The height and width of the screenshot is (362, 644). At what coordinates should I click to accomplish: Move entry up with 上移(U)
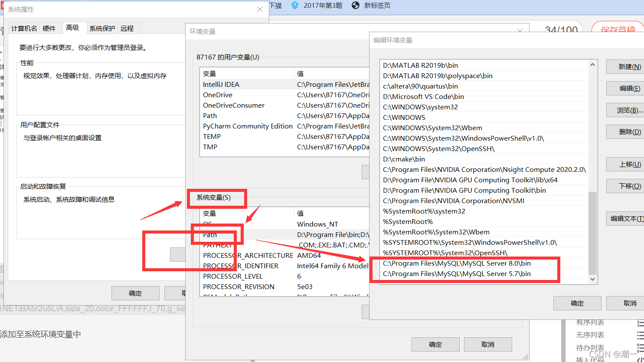coord(625,165)
